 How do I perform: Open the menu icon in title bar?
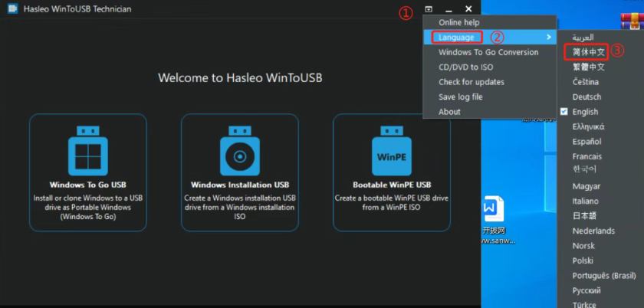[x=429, y=8]
